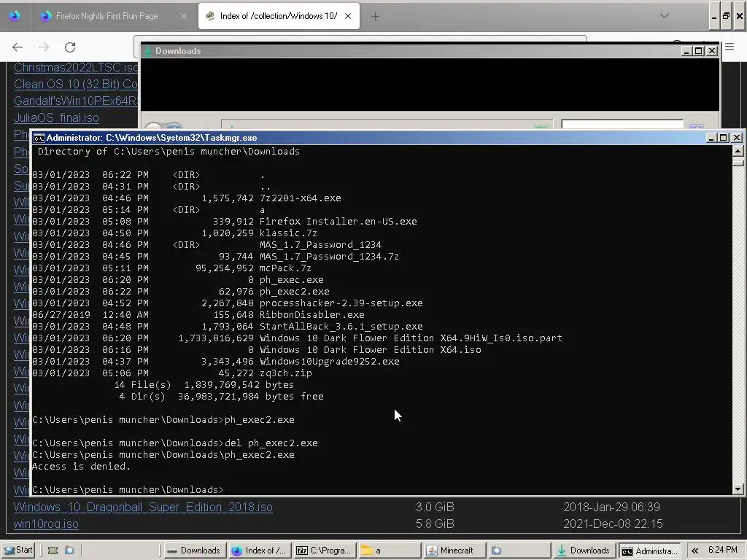Click the 6:24 PM taskbar clock
The height and width of the screenshot is (560, 747).
[722, 550]
